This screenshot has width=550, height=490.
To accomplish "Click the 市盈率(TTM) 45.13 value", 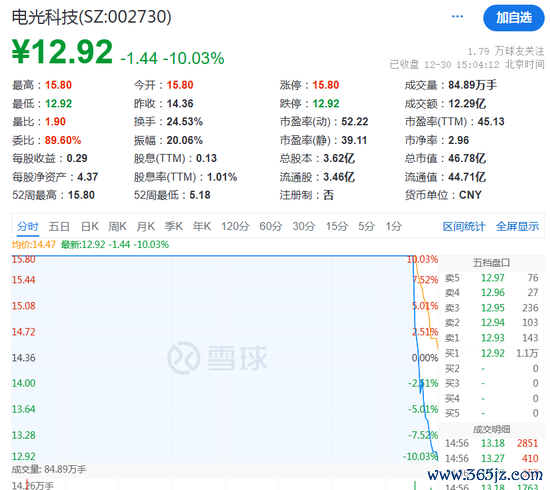I will (491, 122).
